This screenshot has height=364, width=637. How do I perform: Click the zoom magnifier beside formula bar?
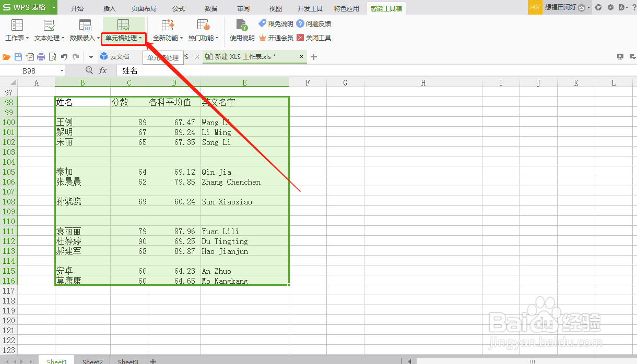[89, 70]
